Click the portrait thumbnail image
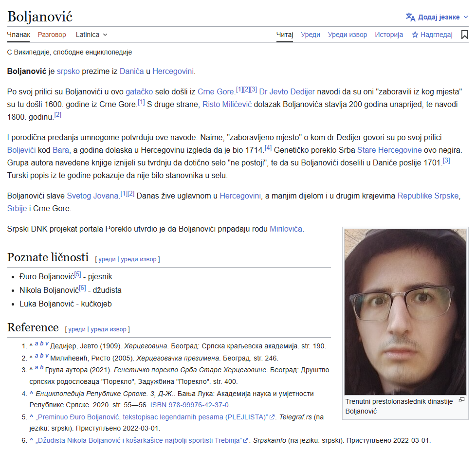This screenshot has width=476, height=451. [x=405, y=312]
